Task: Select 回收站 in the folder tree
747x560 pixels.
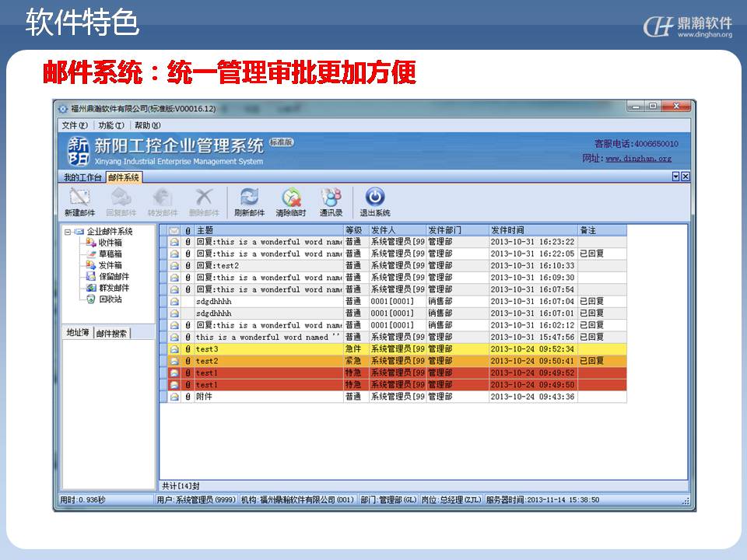Action: point(110,299)
